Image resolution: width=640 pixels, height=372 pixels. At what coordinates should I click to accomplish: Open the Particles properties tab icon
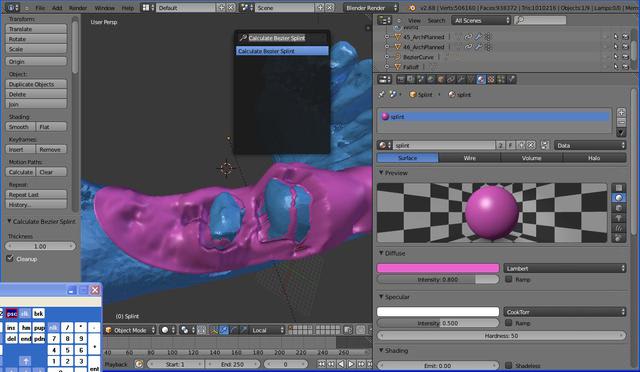pyautogui.click(x=501, y=79)
